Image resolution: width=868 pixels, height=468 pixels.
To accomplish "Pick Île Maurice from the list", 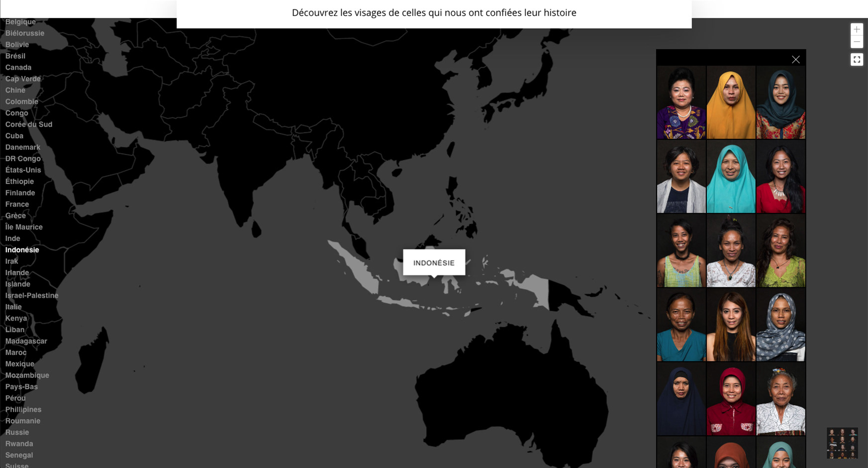I will (x=24, y=228).
